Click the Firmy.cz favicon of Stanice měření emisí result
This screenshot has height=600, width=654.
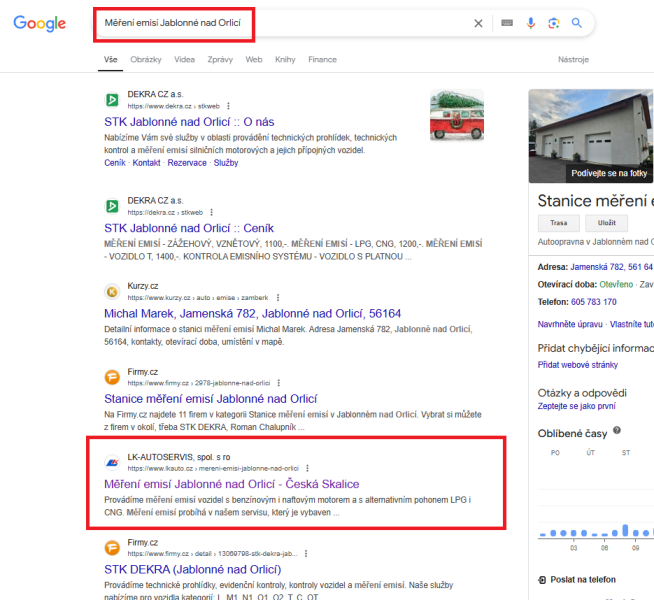(x=112, y=377)
